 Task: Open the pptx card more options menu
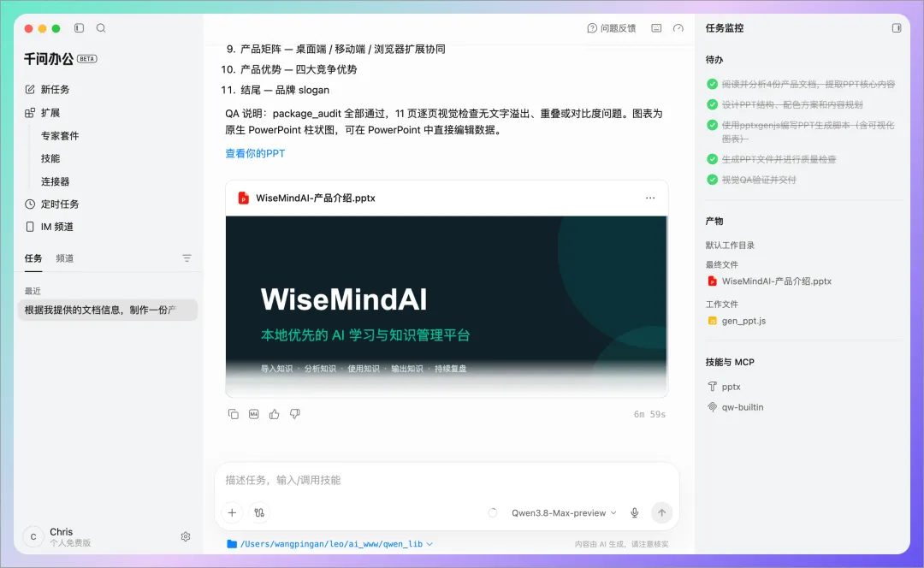coord(650,198)
